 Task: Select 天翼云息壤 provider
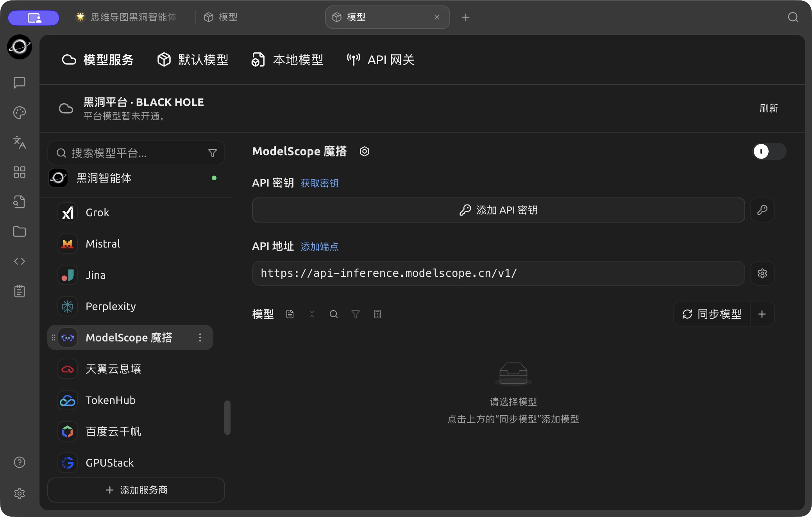click(x=130, y=369)
